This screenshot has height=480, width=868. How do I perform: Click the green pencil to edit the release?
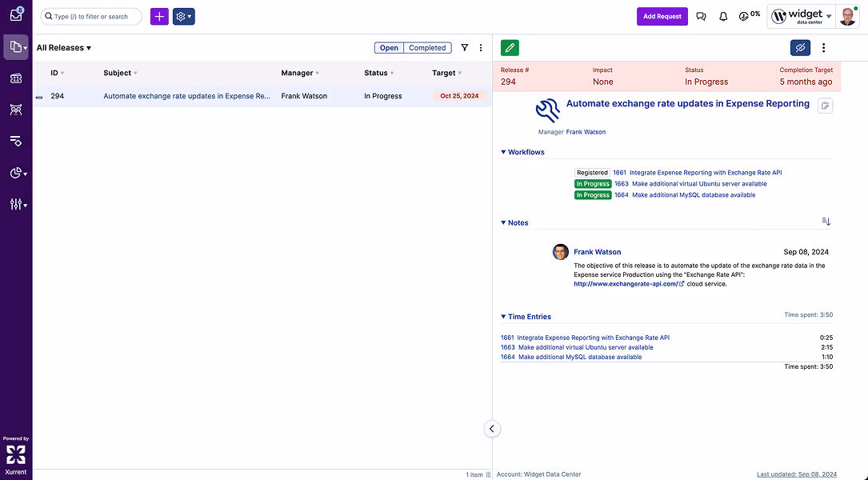pos(510,47)
